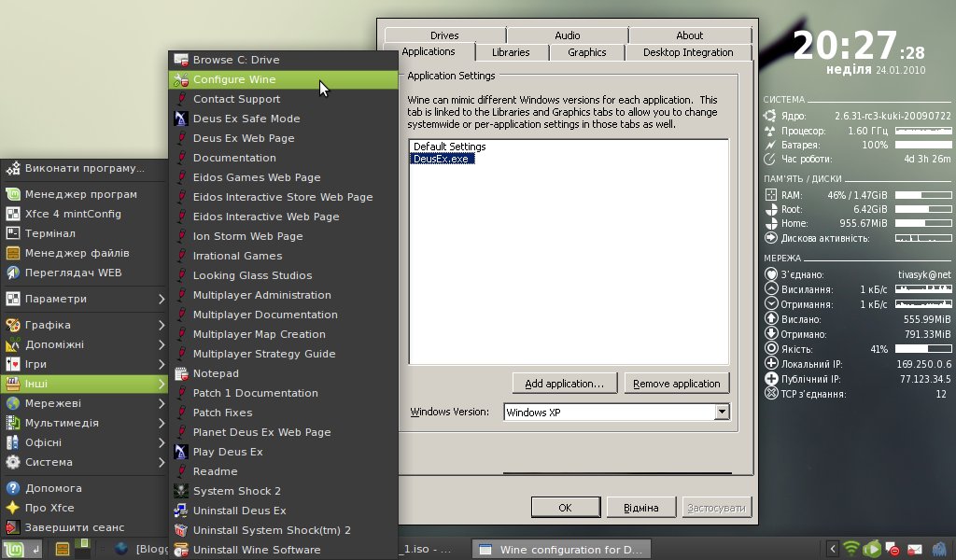
Task: Click Add application button
Action: [x=565, y=384]
